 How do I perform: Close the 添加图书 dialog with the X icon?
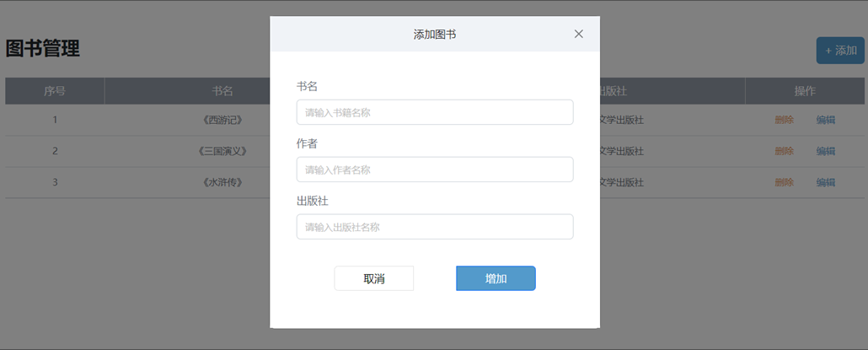coord(578,34)
